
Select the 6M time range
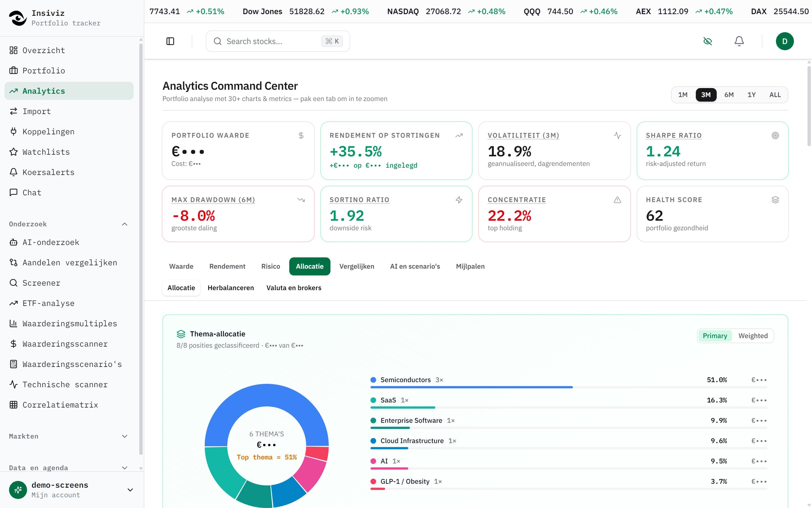729,95
